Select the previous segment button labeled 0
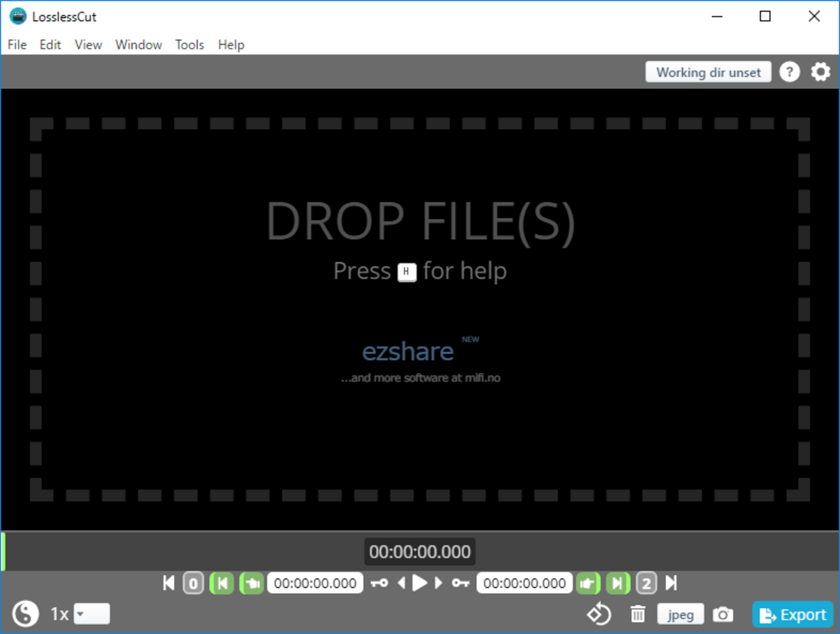The image size is (840, 634). 193,583
